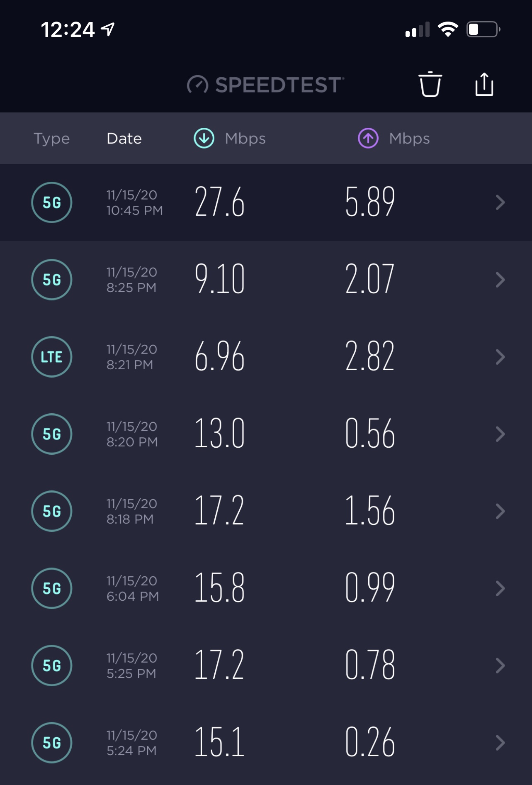Sort results by Type column
The image size is (532, 785).
pos(52,138)
